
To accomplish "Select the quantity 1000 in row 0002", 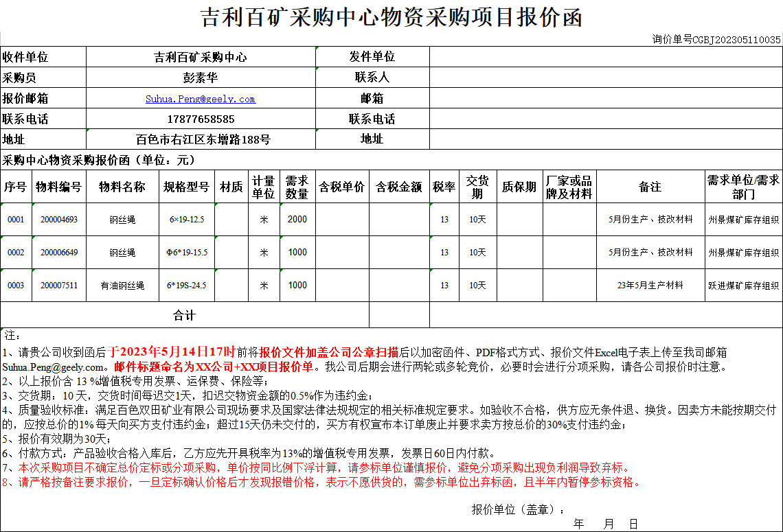I will click(297, 252).
